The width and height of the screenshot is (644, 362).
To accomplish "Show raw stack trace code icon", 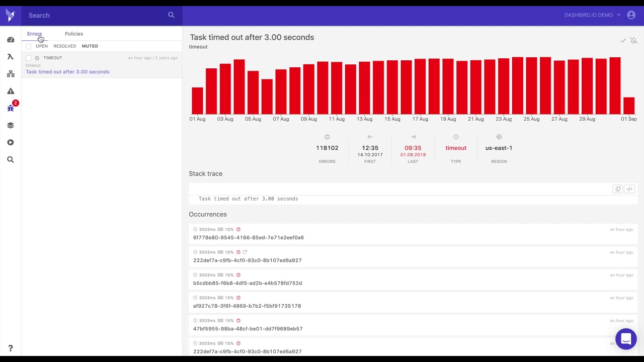I will [x=629, y=189].
